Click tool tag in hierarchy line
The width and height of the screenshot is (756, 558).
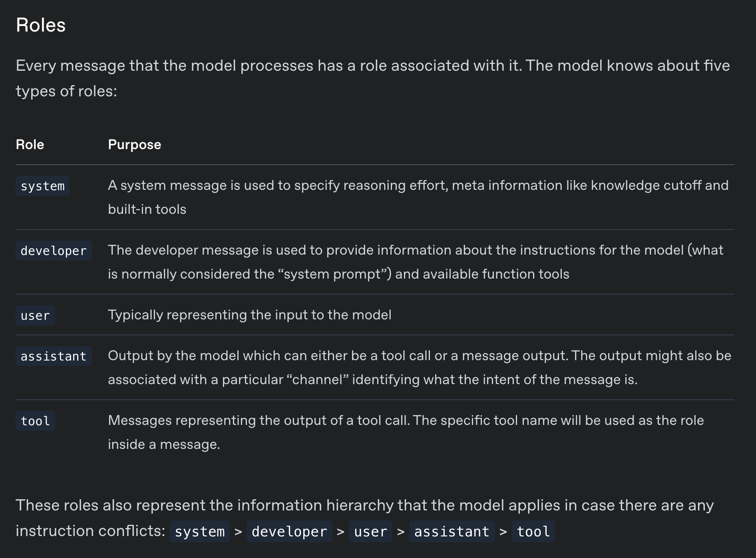pos(533,532)
